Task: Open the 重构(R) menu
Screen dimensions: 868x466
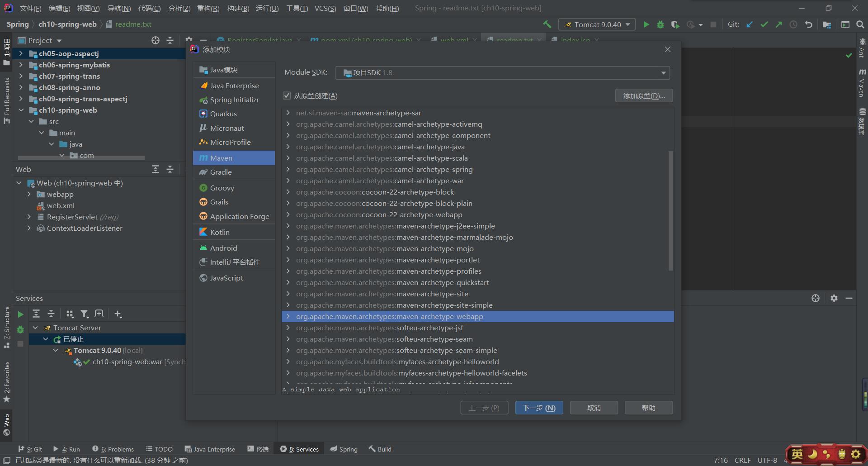Action: [x=208, y=8]
